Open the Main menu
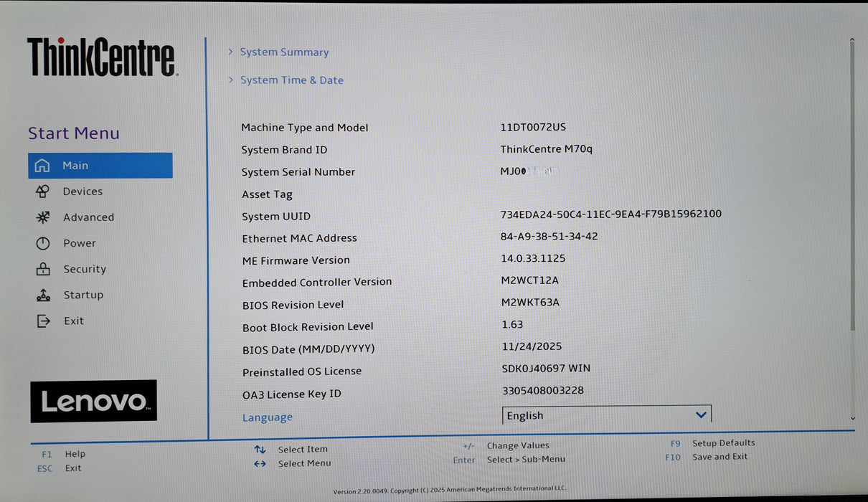The width and height of the screenshot is (868, 502). 100,166
